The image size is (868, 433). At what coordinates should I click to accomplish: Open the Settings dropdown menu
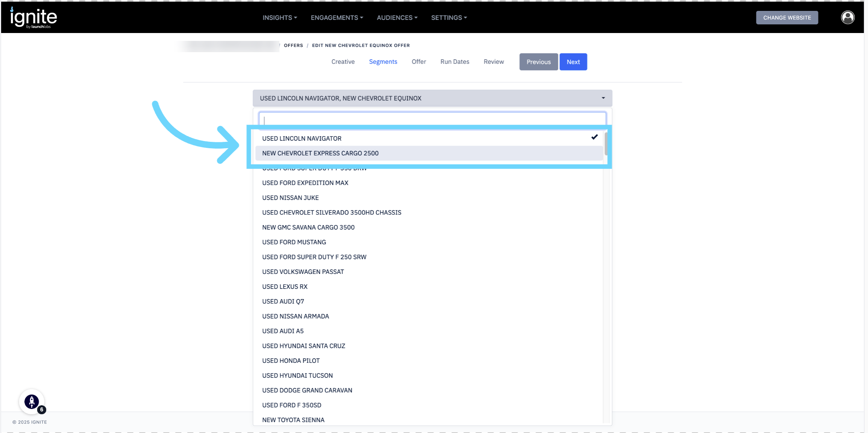pos(449,18)
